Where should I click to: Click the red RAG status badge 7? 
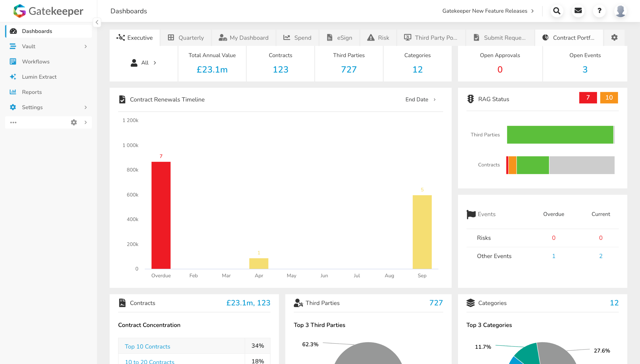(588, 98)
